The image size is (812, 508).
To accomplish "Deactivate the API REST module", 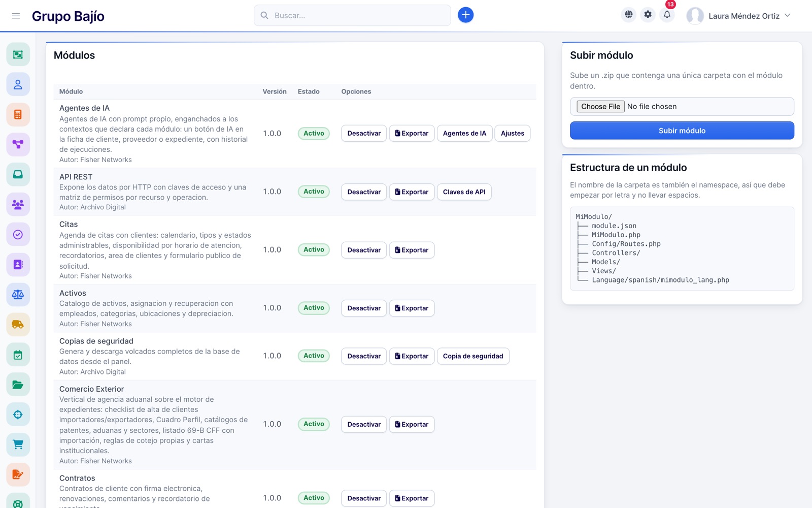I will click(364, 192).
